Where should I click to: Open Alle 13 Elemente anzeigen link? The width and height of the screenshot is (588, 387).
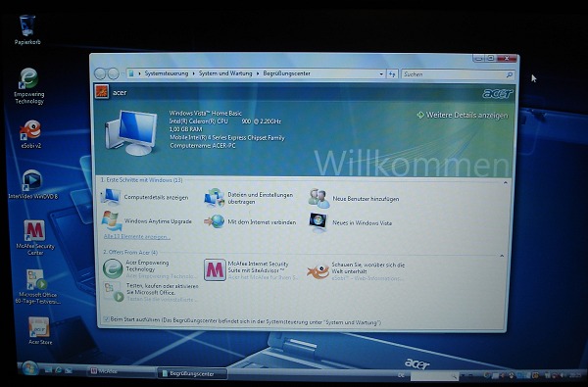pyautogui.click(x=137, y=237)
